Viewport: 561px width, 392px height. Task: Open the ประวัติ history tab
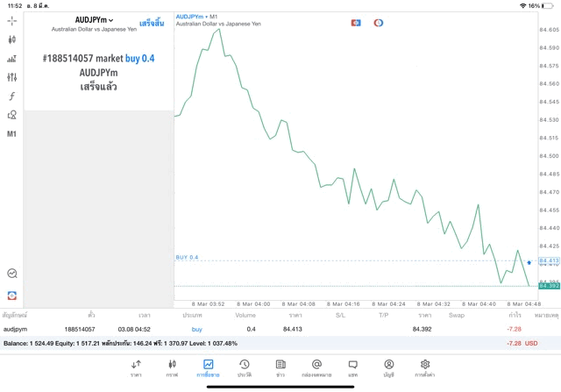244,367
